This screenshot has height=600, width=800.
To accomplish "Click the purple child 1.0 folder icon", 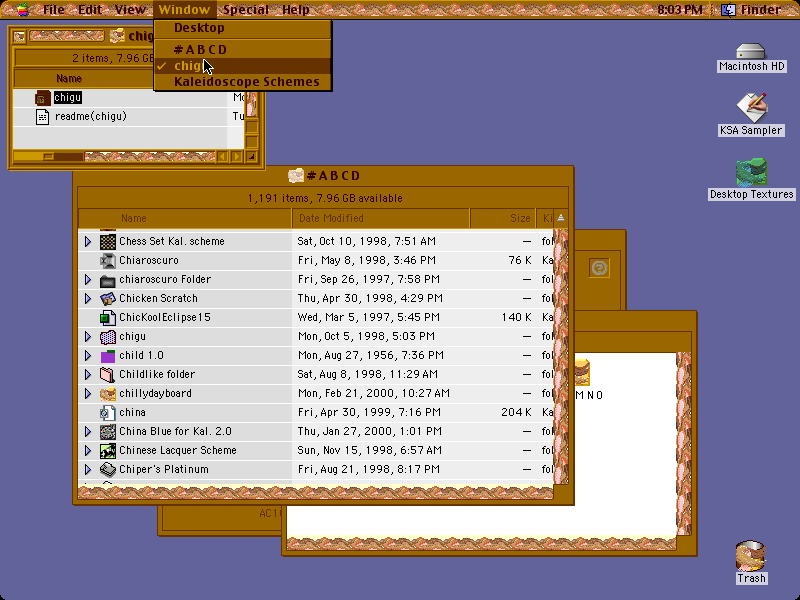I will tap(108, 356).
